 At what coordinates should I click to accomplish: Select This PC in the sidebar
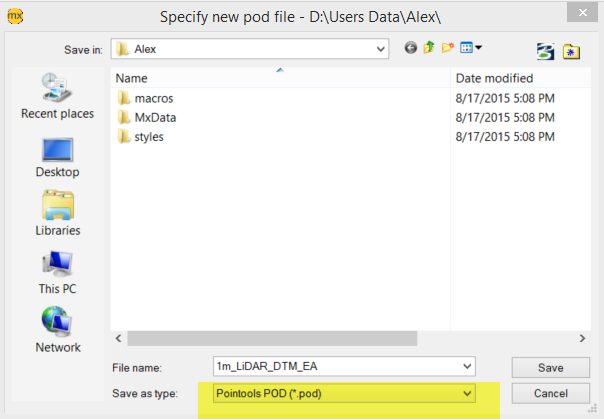57,273
